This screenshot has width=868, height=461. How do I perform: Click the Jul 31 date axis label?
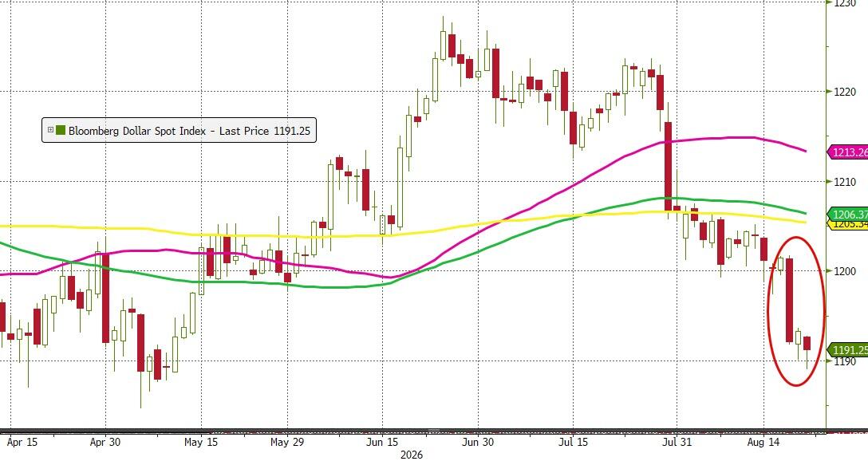point(677,442)
